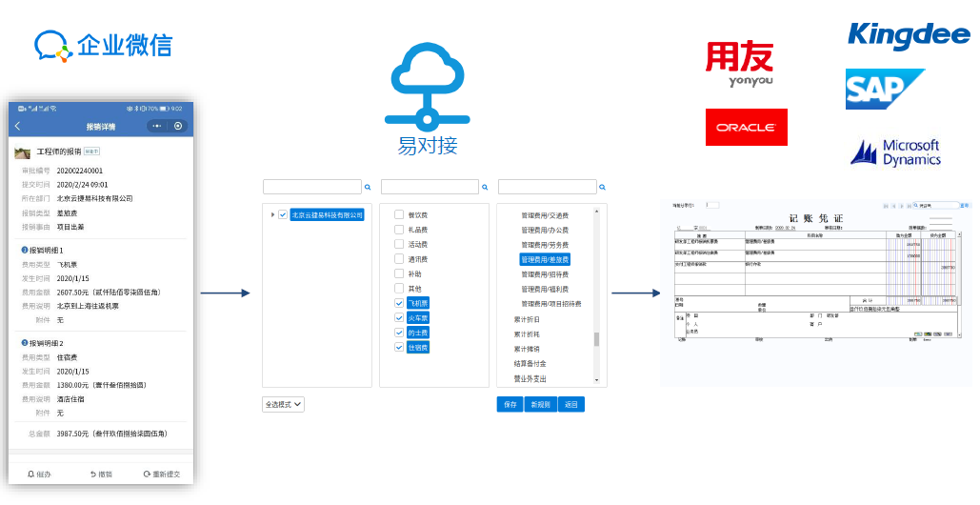Click the 保存 button
This screenshot has width=980, height=505.
[x=510, y=404]
